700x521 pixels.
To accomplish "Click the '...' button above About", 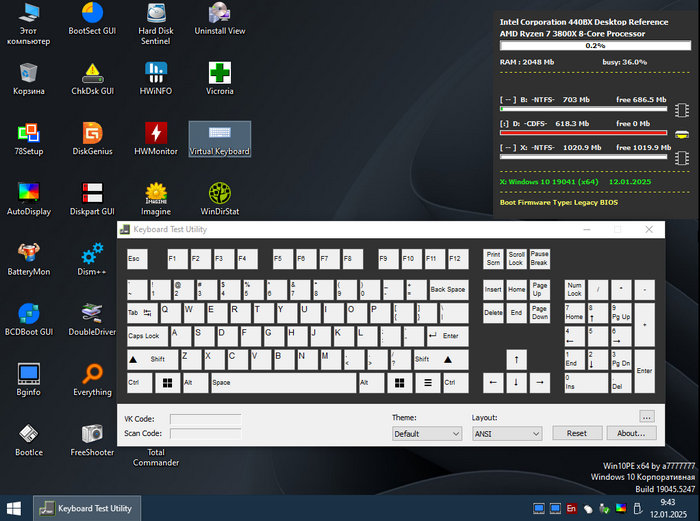I will [x=647, y=417].
